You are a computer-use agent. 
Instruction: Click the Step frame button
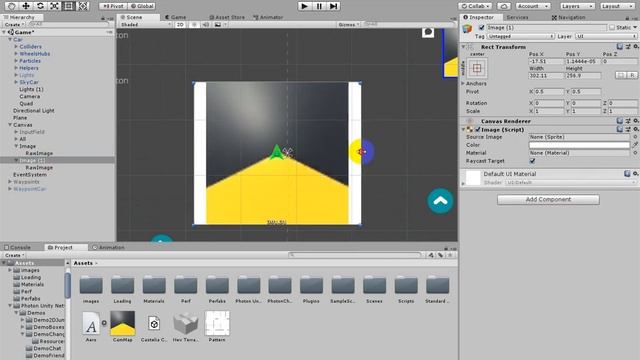click(333, 6)
